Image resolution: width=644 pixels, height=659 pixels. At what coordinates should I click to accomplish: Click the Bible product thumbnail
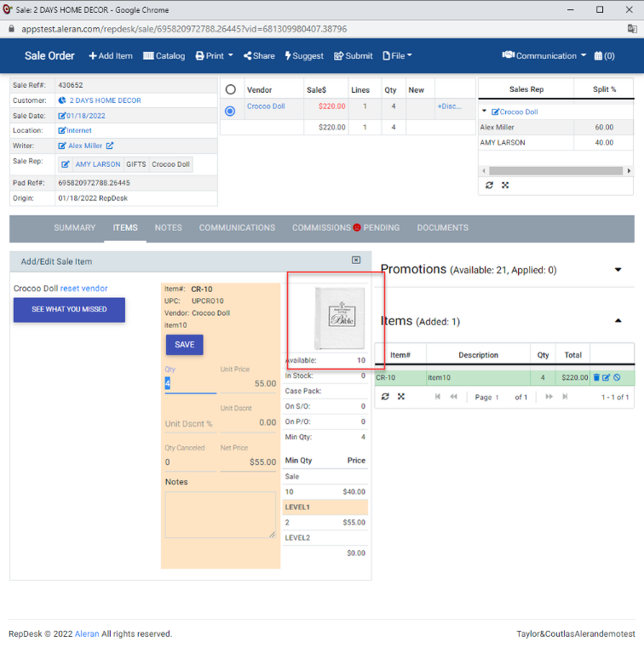(x=340, y=318)
